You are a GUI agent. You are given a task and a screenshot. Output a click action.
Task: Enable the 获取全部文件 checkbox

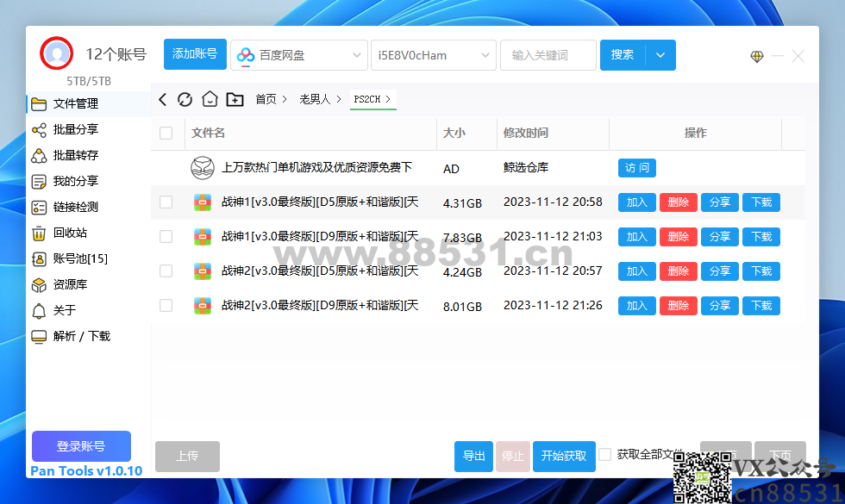pos(605,455)
